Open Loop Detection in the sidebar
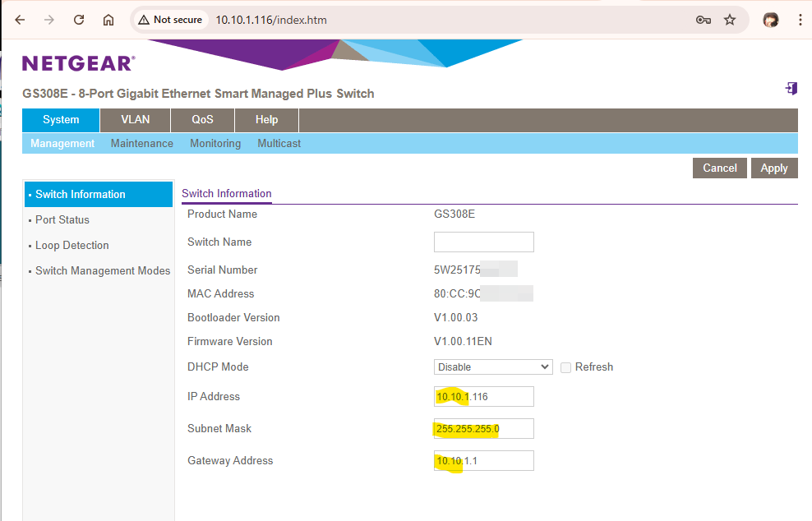This screenshot has width=812, height=521. point(72,246)
